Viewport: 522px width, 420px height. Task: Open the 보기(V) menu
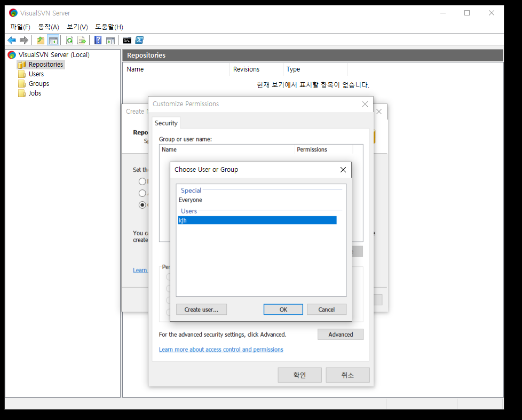click(77, 27)
